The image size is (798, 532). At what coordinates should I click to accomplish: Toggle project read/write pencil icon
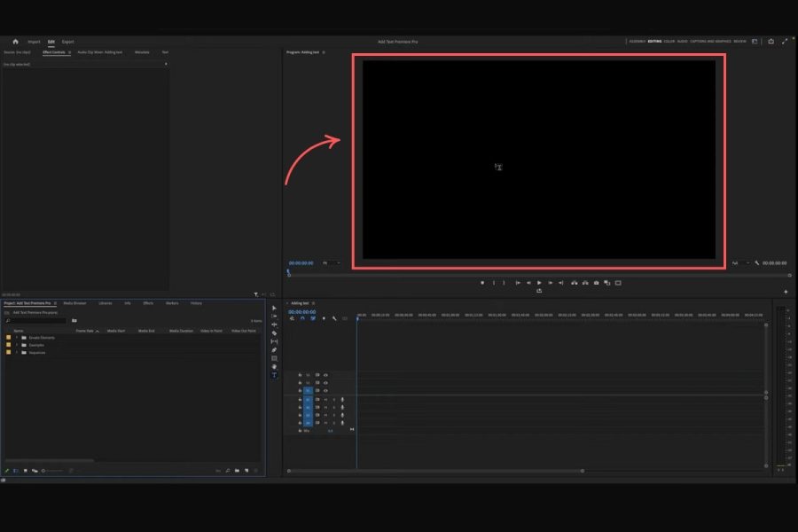tap(6, 471)
